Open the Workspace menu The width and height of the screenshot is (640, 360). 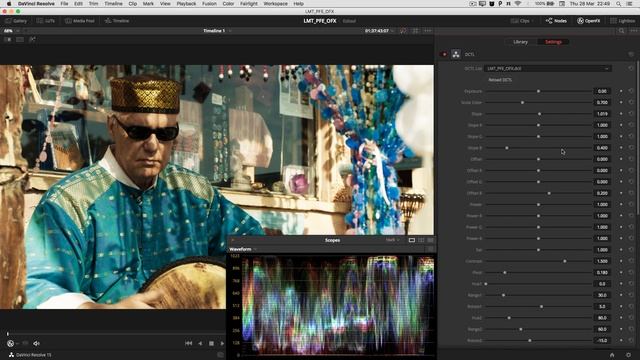276,4
